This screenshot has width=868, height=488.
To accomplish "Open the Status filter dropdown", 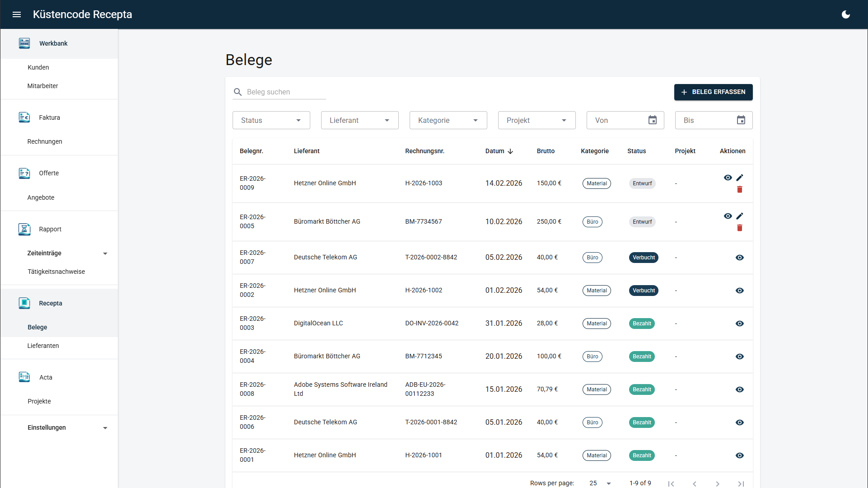I will [x=271, y=120].
